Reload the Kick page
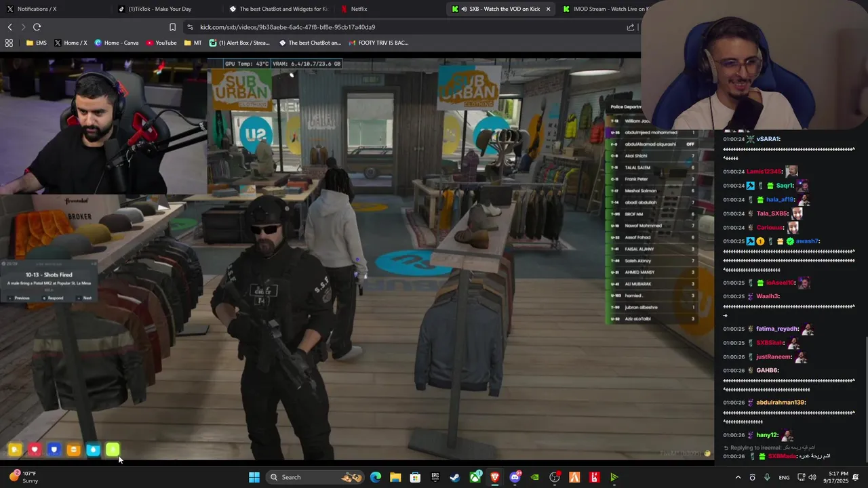Viewport: 868px width, 488px height. pyautogui.click(x=37, y=27)
